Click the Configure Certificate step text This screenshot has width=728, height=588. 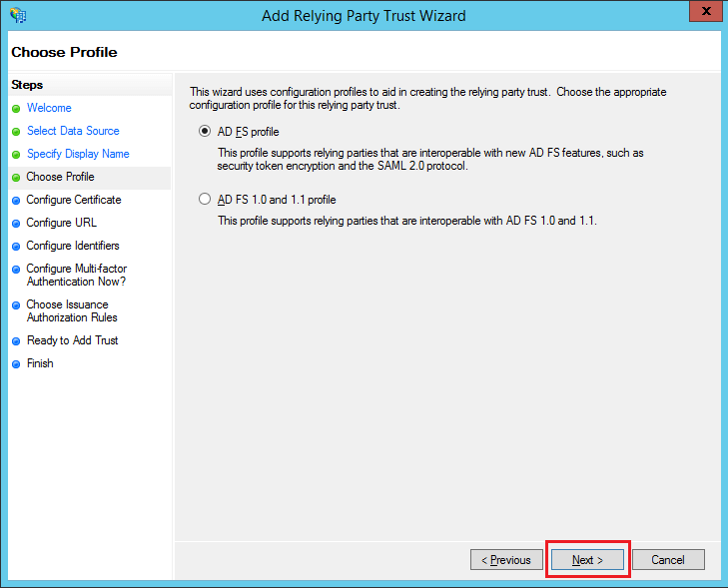[x=74, y=200]
